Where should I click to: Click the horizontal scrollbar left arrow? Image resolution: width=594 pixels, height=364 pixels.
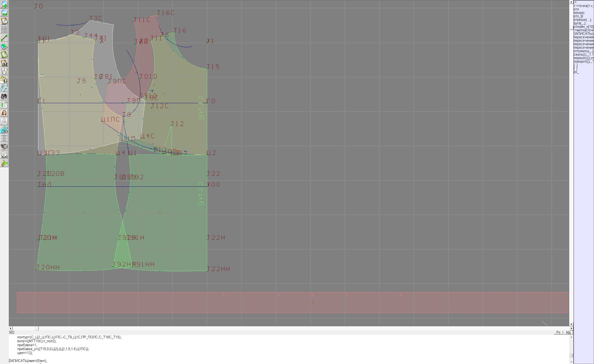(x=10, y=328)
